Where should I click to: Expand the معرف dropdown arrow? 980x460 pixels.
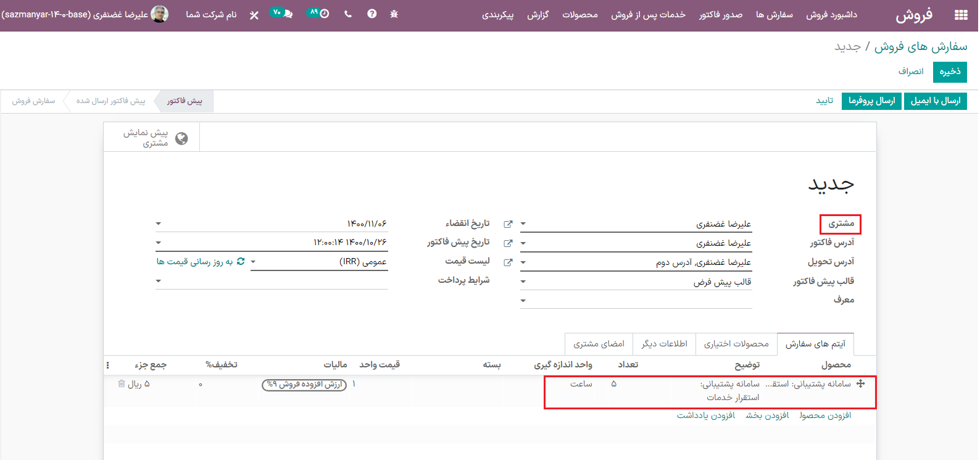(x=523, y=301)
